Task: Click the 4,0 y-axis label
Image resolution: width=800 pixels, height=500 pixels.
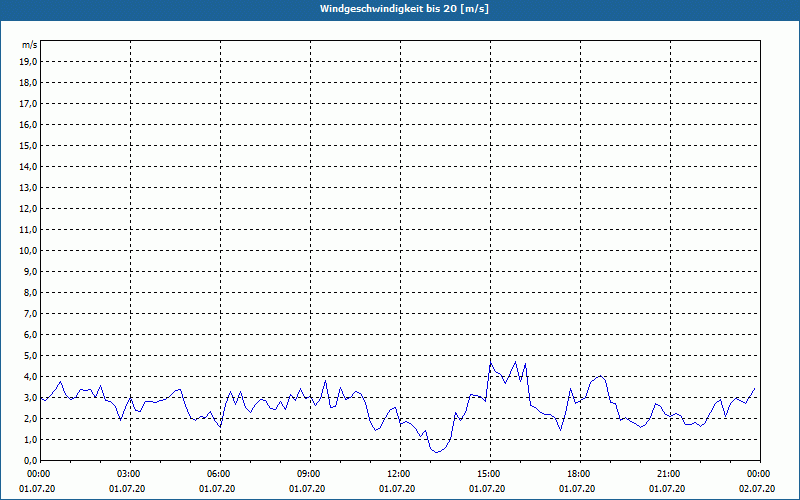Action: [30, 377]
